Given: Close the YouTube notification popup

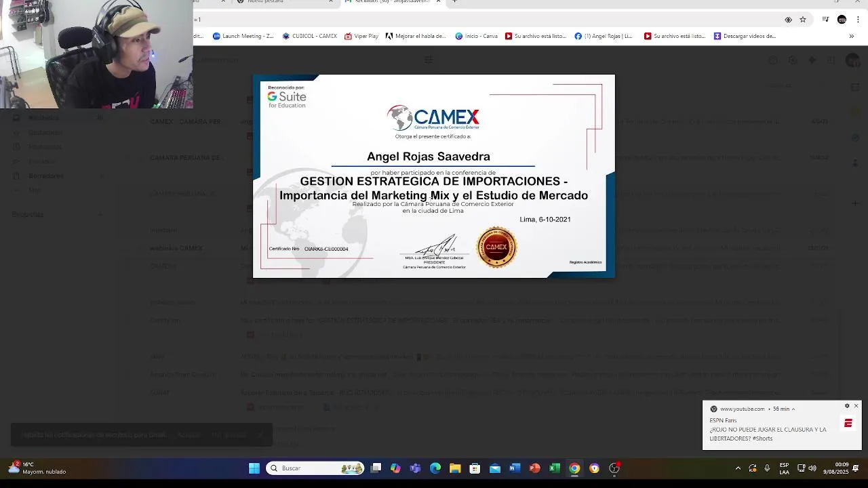Looking at the screenshot, I should (856, 405).
